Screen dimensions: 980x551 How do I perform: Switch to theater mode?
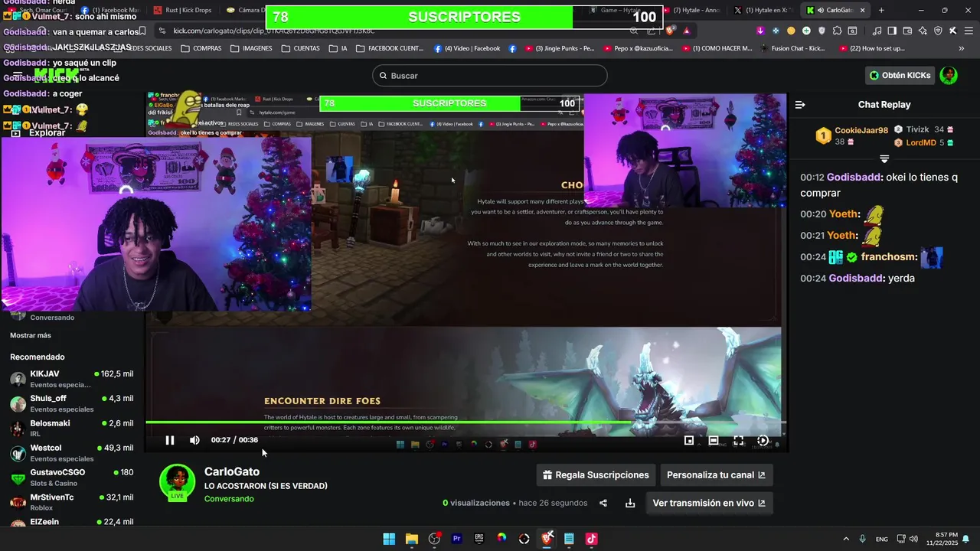click(714, 440)
